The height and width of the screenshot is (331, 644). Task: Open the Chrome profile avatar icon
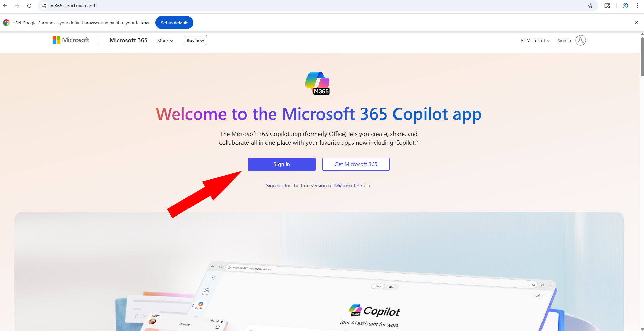[625, 6]
